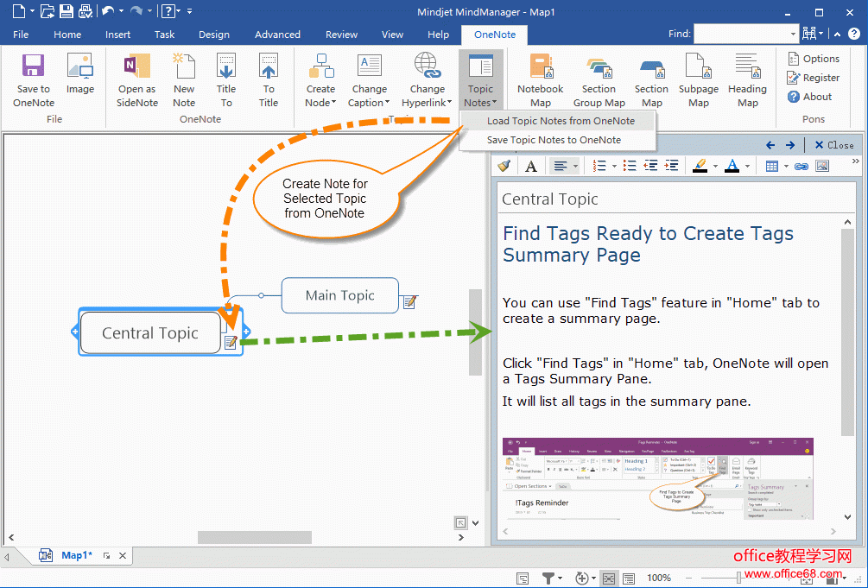This screenshot has width=868, height=588.
Task: Expand the Create Node dropdown
Action: [x=320, y=96]
